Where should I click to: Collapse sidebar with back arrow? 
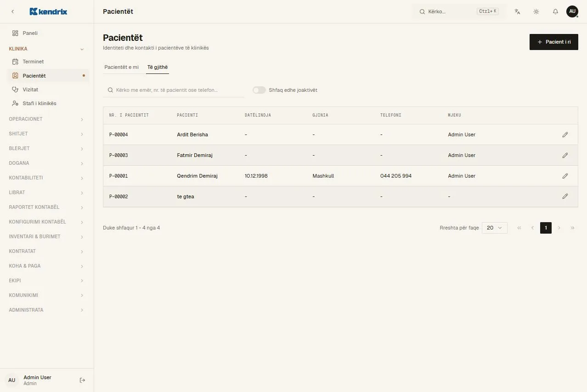tap(12, 11)
